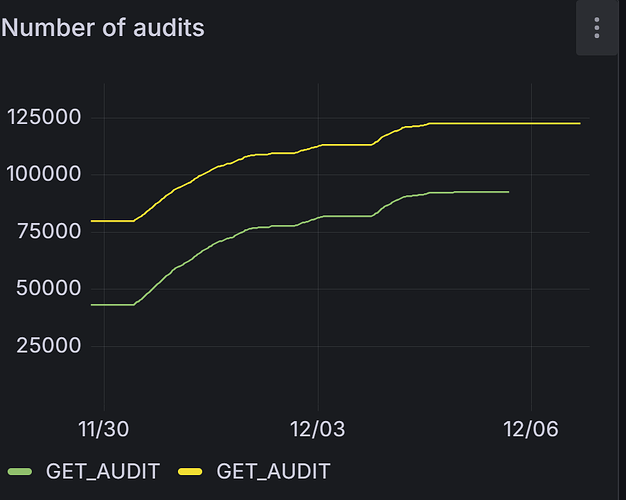Screen dimensions: 626x500
Task: Click the 25000 y-axis label
Action: [48, 346]
